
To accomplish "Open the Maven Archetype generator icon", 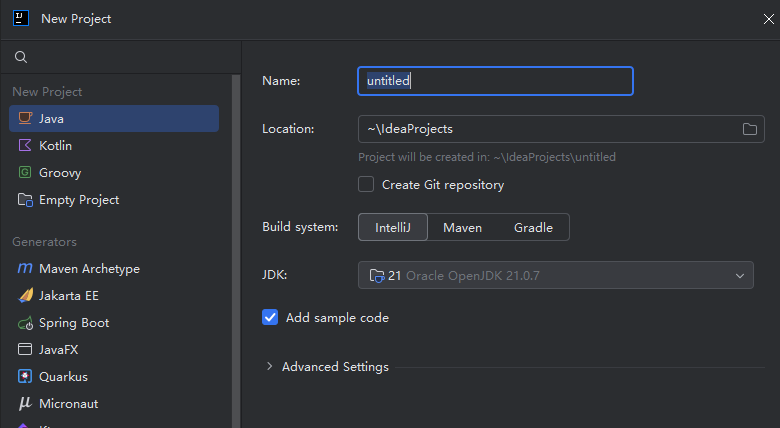I will [x=25, y=269].
